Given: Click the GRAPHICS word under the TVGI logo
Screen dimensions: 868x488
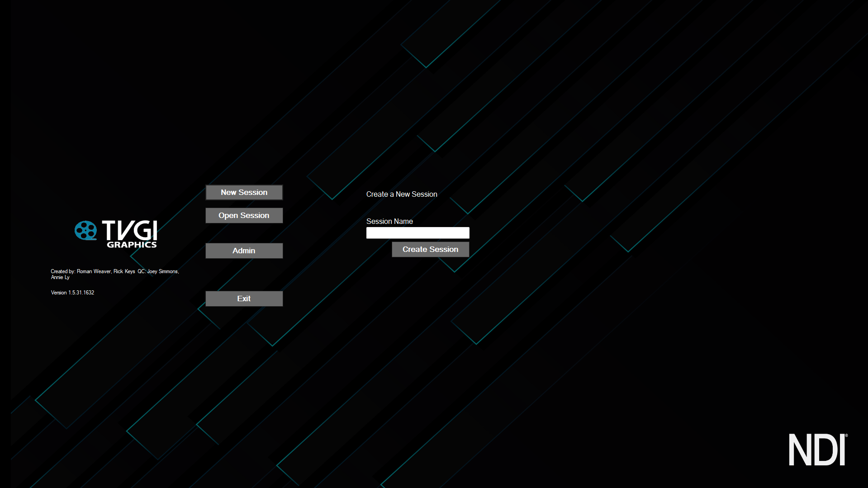Looking at the screenshot, I should click(132, 245).
